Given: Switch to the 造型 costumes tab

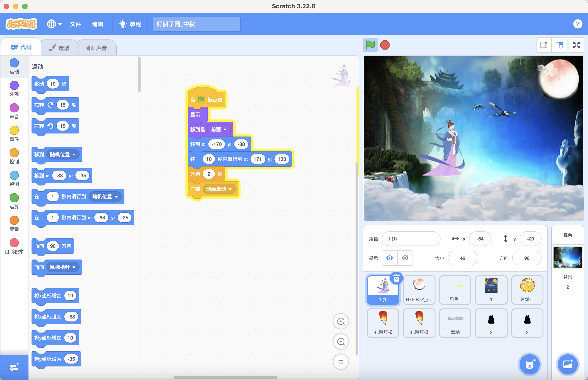Looking at the screenshot, I should tap(59, 48).
